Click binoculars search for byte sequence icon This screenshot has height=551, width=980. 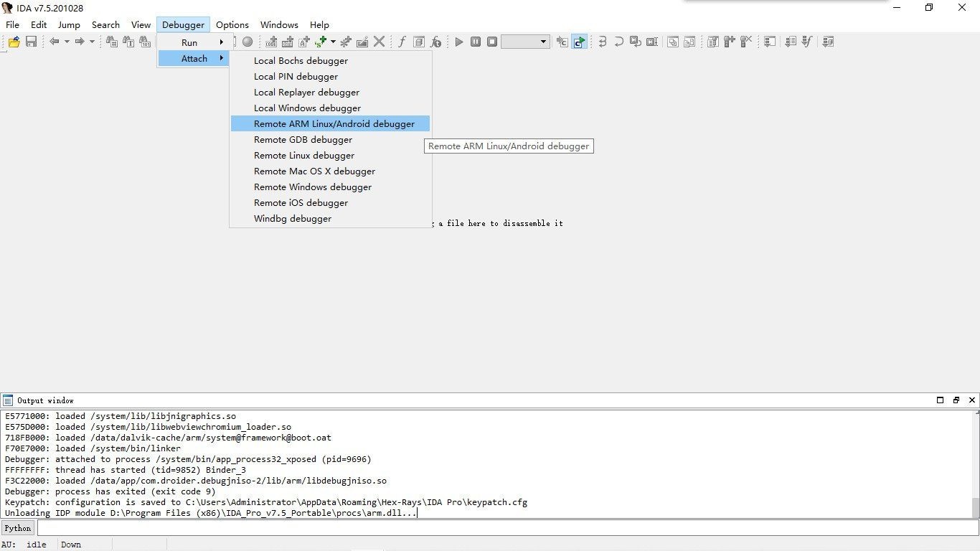[x=145, y=42]
